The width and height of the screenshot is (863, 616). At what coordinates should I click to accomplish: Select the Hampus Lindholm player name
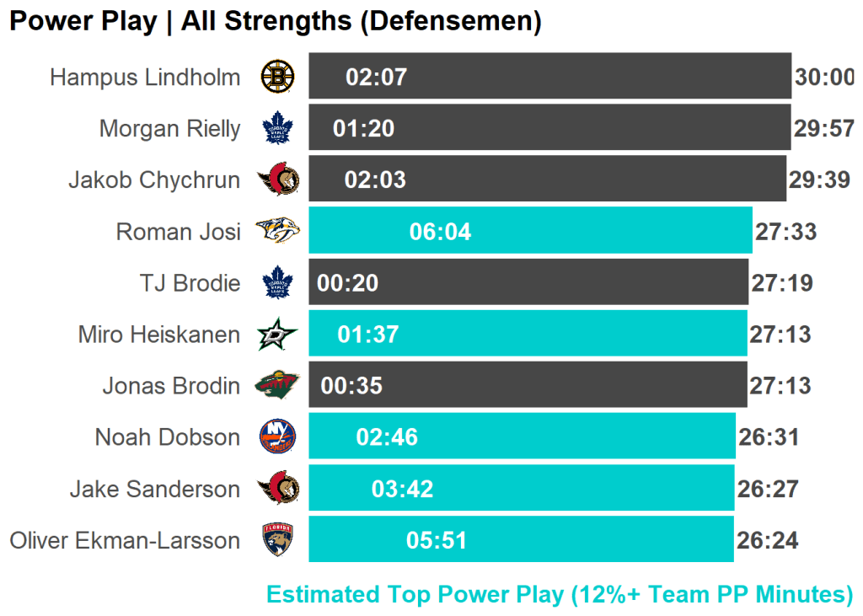[145, 78]
